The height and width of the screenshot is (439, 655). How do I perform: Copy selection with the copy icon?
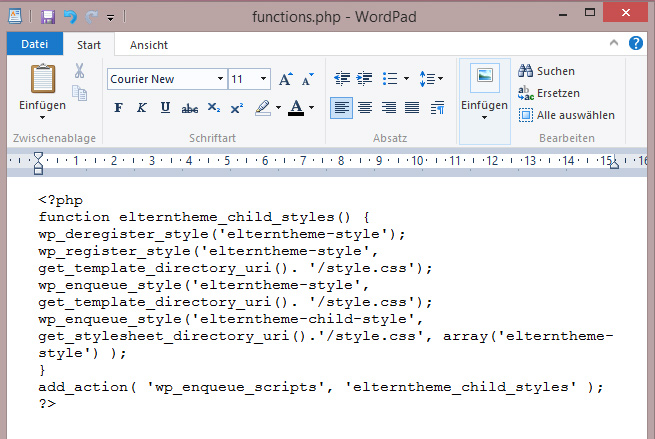79,93
